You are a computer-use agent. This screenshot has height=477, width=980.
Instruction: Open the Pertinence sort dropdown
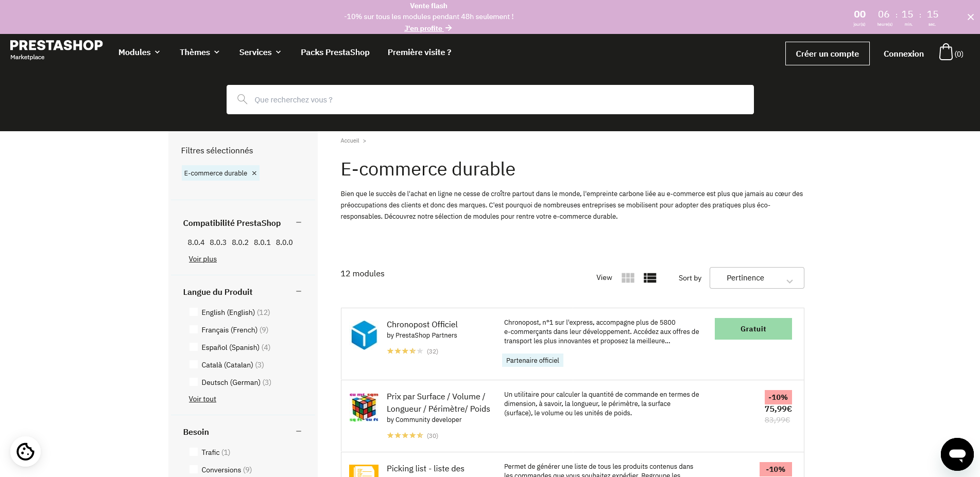click(757, 278)
